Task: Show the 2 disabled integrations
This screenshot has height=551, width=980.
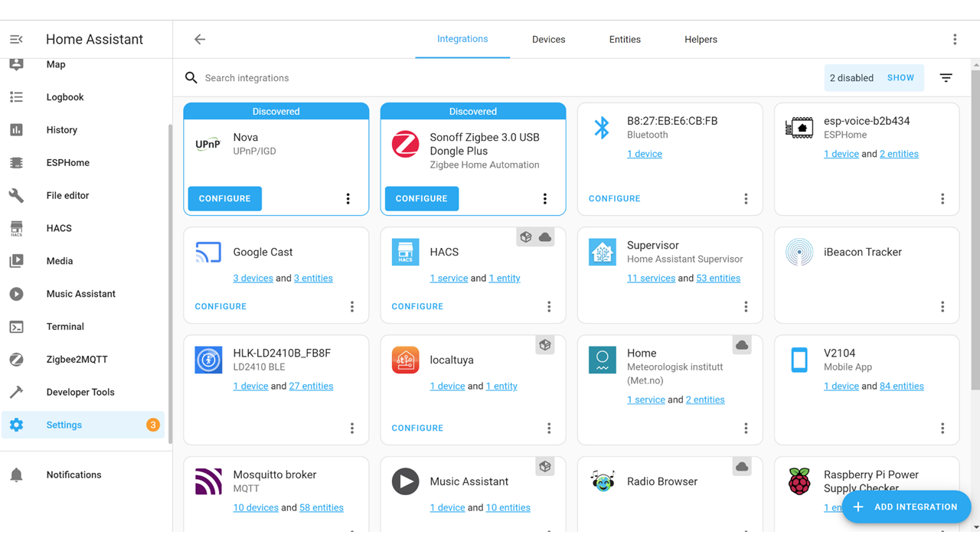Action: click(900, 78)
